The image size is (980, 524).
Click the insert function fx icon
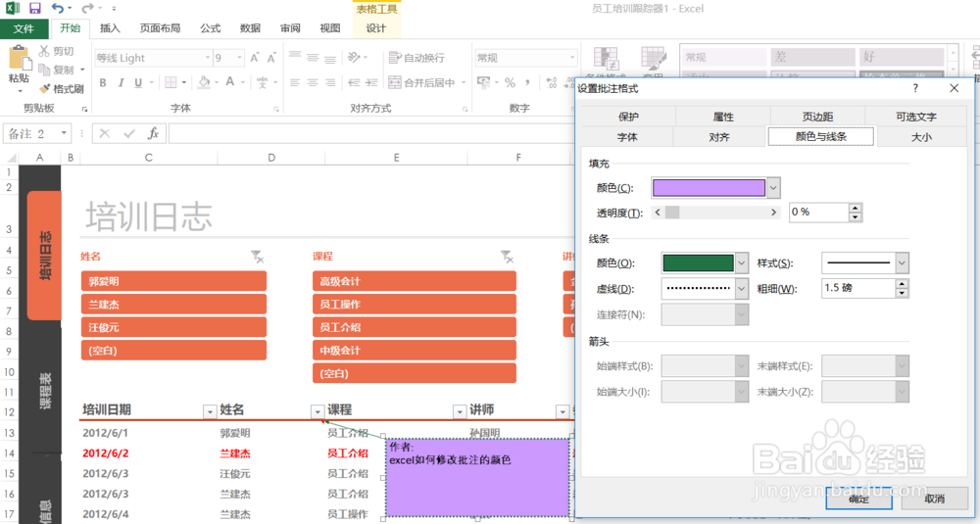[x=153, y=133]
